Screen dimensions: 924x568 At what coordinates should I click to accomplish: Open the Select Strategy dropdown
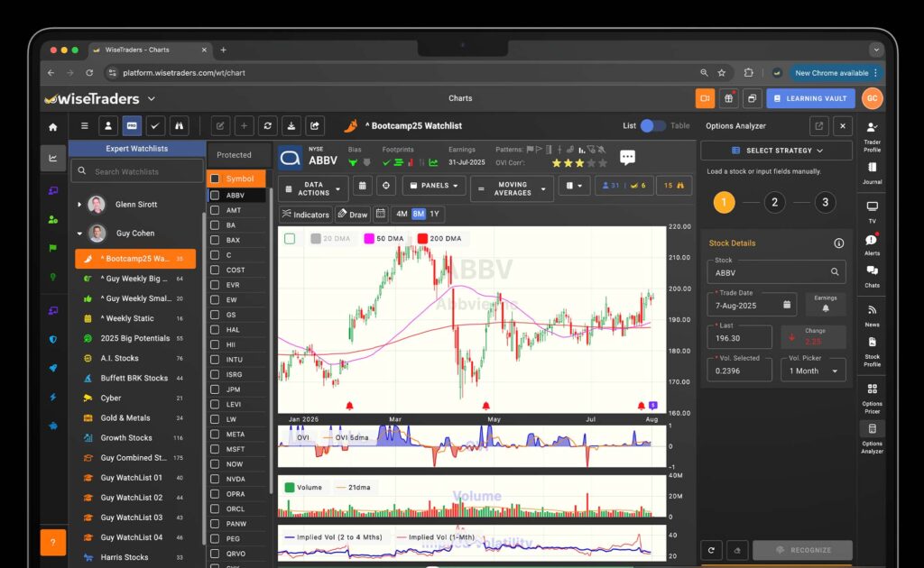tap(776, 150)
